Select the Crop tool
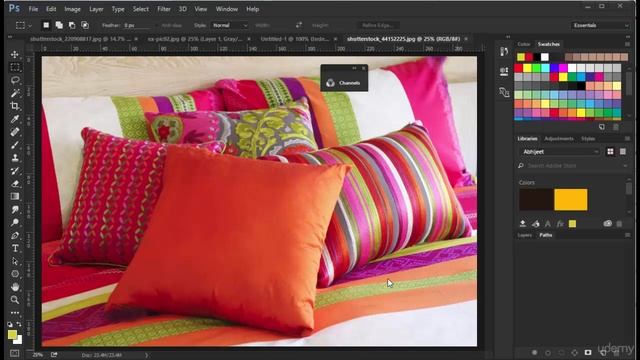The width and height of the screenshot is (640, 360). coord(15,106)
